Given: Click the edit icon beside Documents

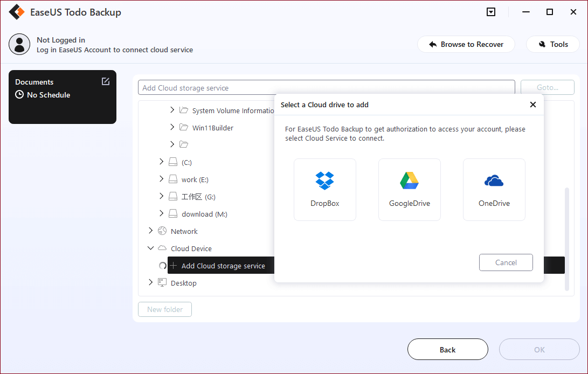Looking at the screenshot, I should point(106,81).
